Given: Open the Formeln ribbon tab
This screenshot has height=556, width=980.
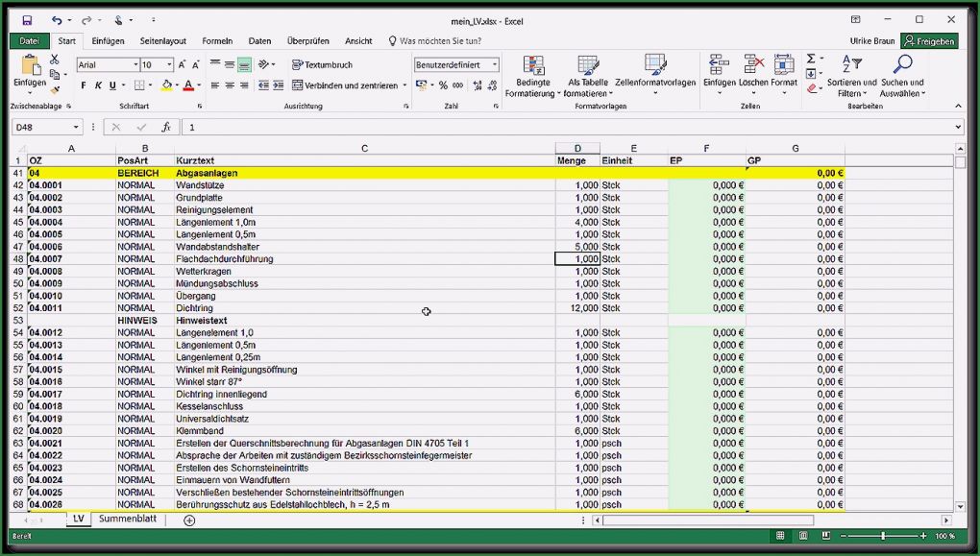Looking at the screenshot, I should (217, 41).
